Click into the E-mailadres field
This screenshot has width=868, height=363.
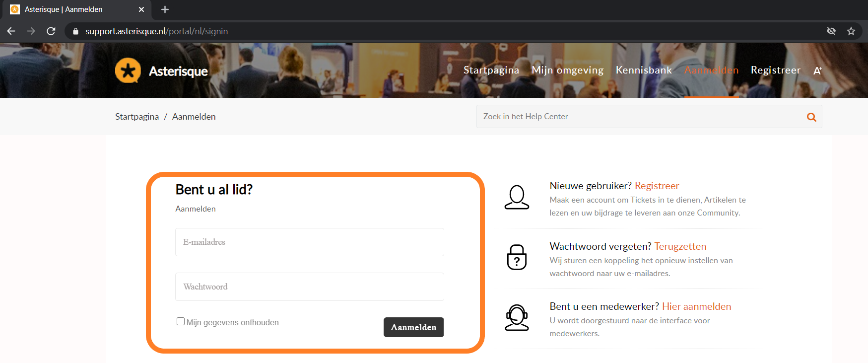[x=309, y=242]
